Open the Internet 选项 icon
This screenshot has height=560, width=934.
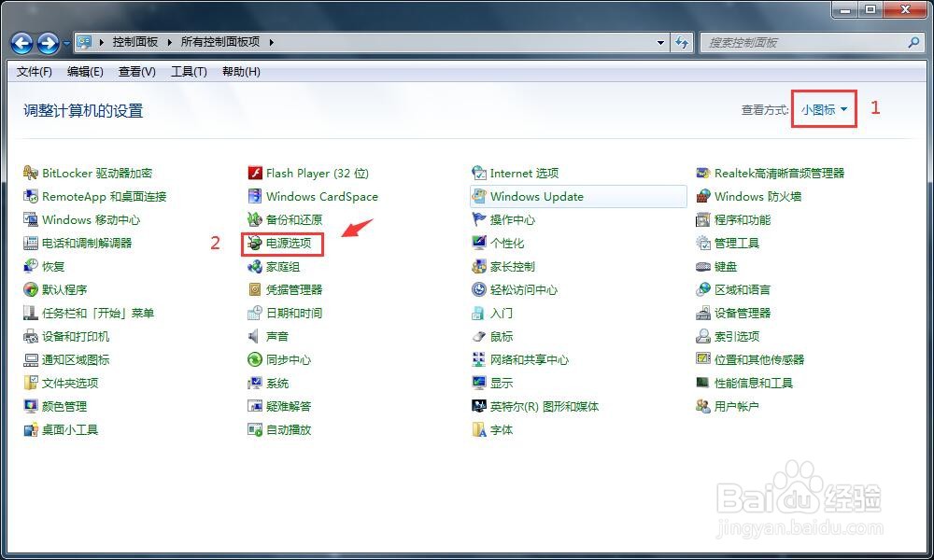tap(479, 174)
